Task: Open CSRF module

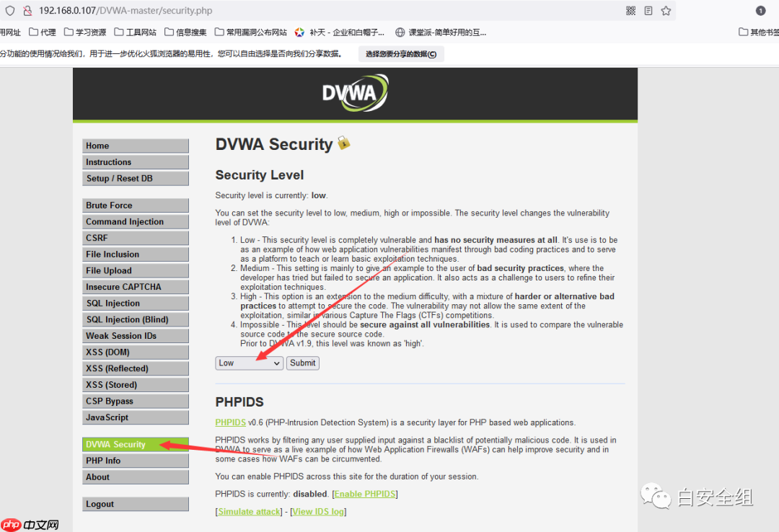Action: pos(136,238)
